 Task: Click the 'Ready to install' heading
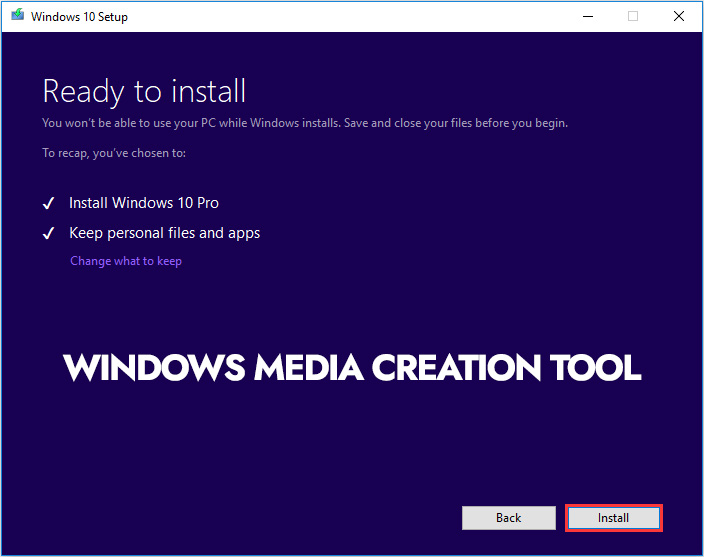(x=144, y=91)
